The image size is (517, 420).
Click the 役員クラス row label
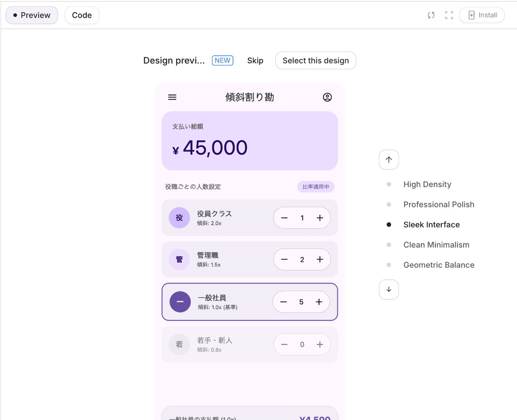point(215,214)
